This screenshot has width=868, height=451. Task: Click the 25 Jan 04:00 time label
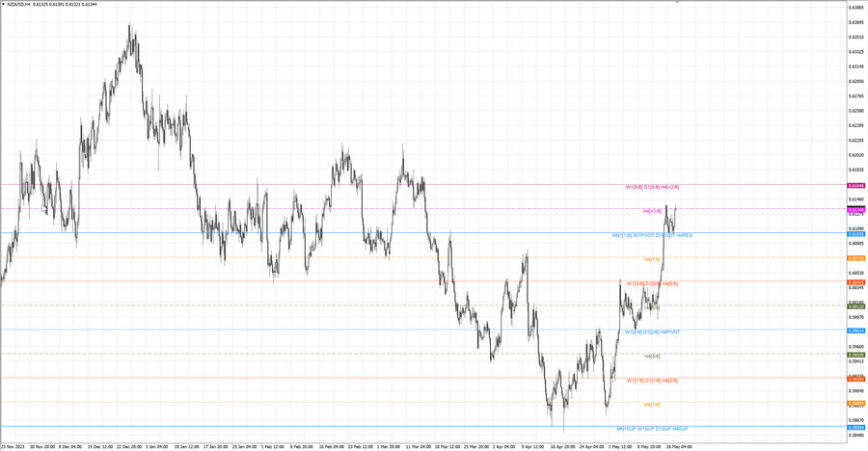[245, 446]
